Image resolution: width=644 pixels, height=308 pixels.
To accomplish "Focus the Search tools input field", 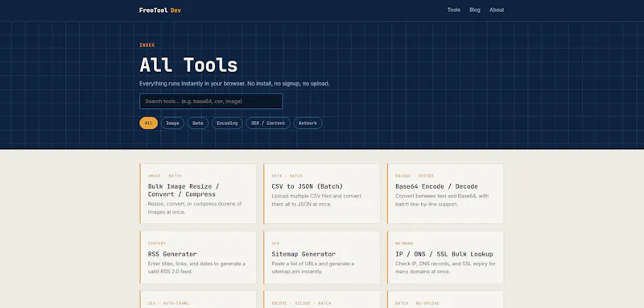I will tap(211, 101).
